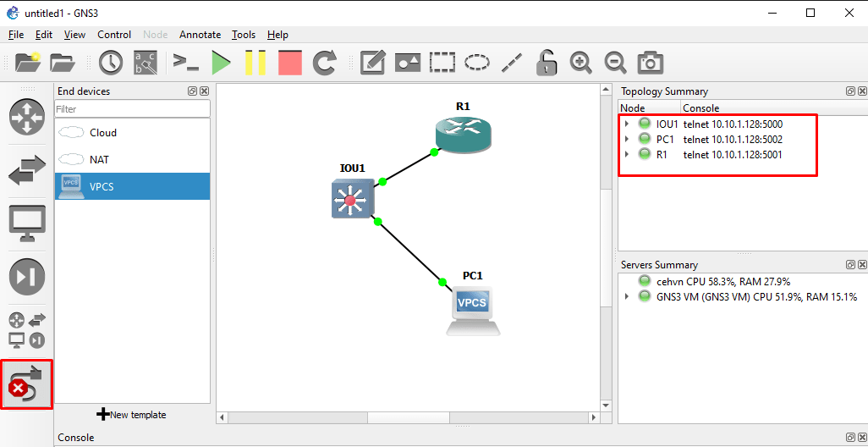Select the IOU1 switch on canvas
Image resolution: width=868 pixels, height=447 pixels.
353,198
